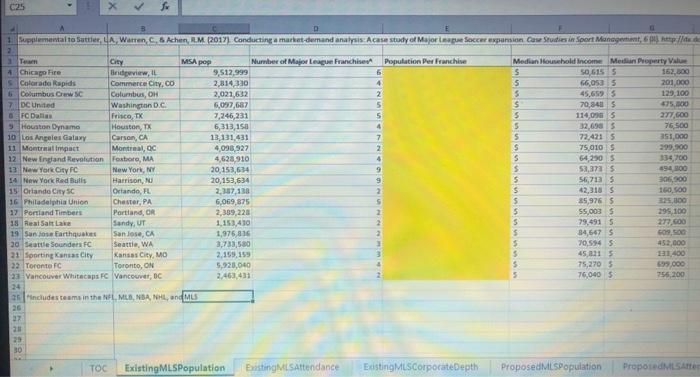The width and height of the screenshot is (700, 377).
Task: Click 'Median Property Value' header cell
Action: pos(649,60)
